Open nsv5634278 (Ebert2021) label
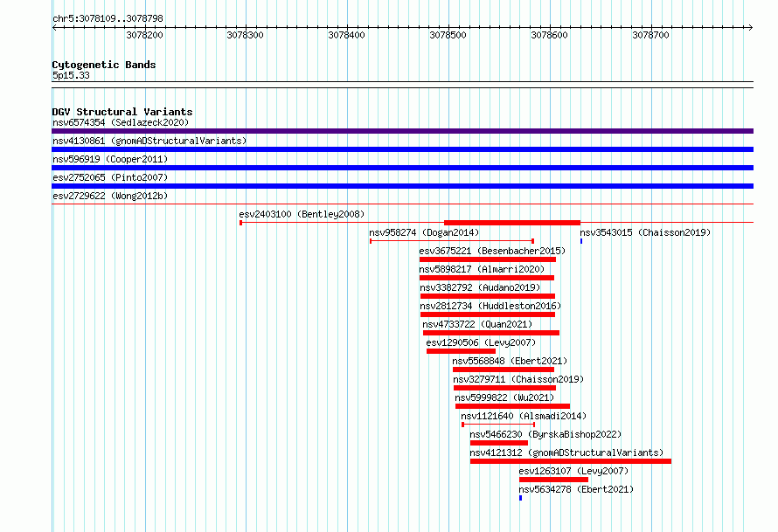The width and height of the screenshot is (778, 532). 576,489
